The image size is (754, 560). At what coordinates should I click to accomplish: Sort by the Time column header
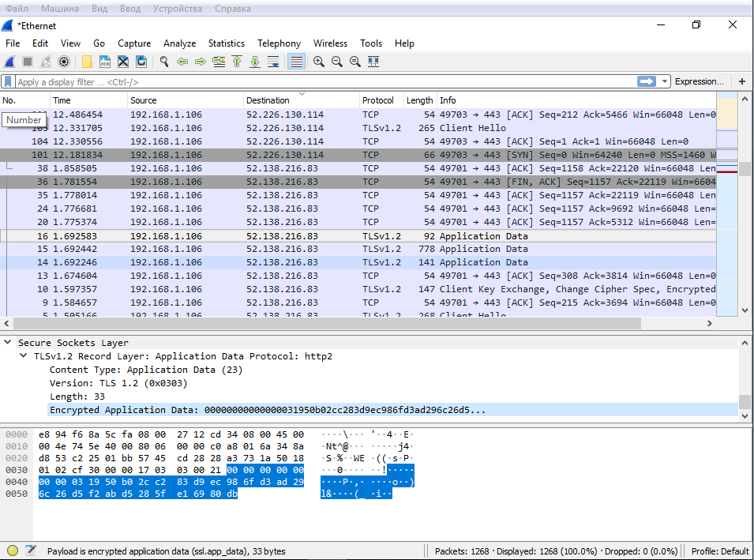(89, 100)
